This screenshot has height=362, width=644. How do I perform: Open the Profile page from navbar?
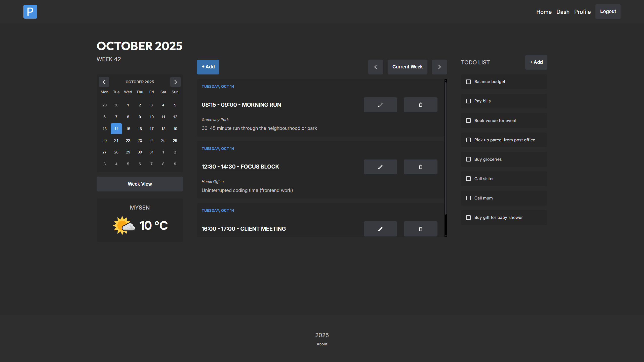pos(582,12)
